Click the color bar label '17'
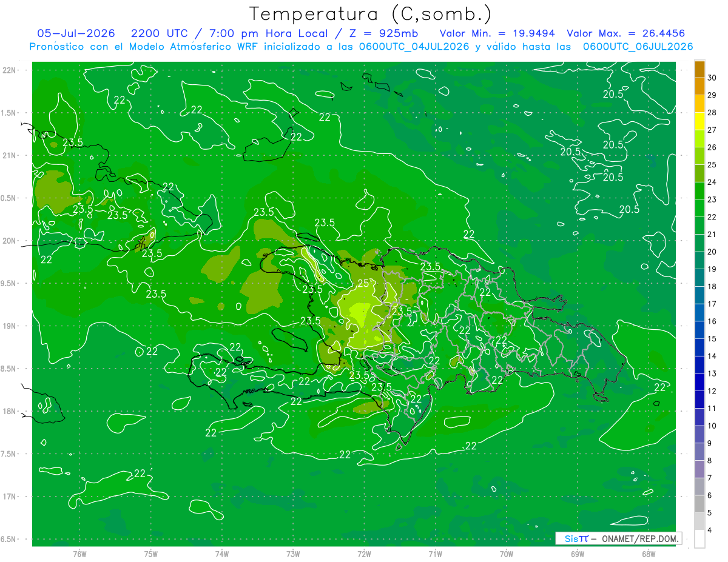728x562 pixels. (x=712, y=304)
